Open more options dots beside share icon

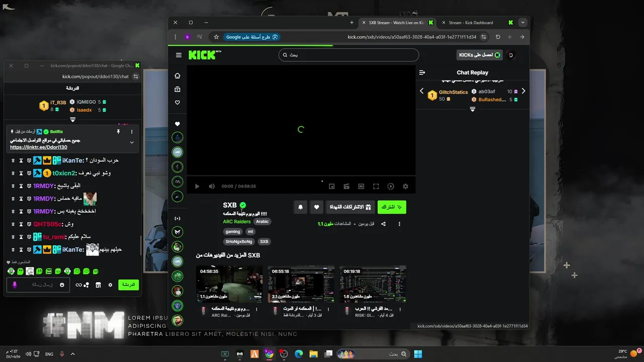[399, 224]
